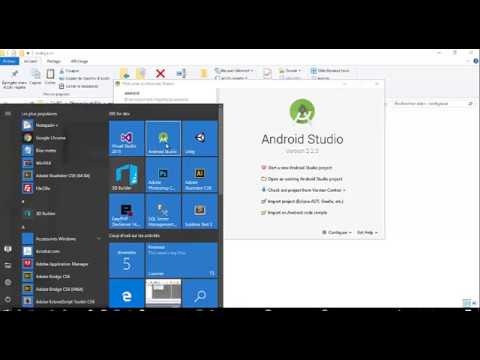The width and height of the screenshot is (480, 360).
Task: Open the Microsoft Edge tile
Action: click(x=126, y=294)
